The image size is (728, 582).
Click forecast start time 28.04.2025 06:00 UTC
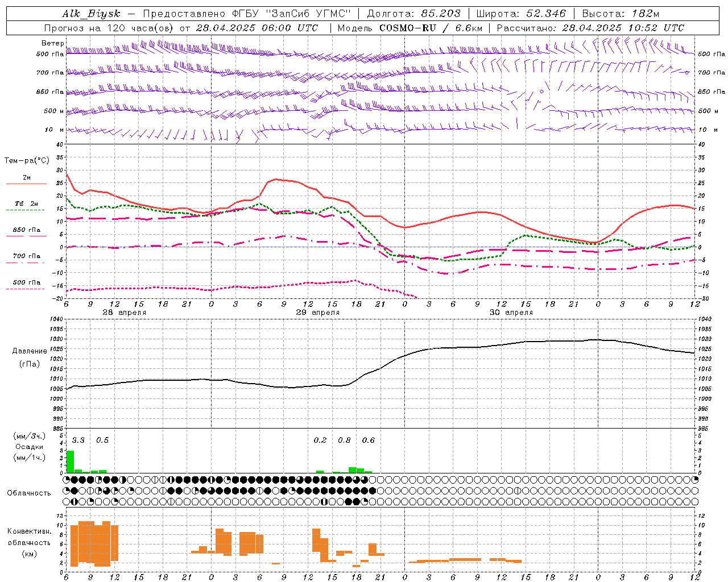(257, 28)
